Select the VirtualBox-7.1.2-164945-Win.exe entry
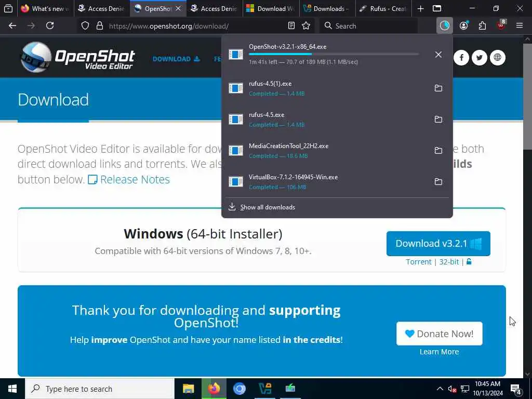This screenshot has width=532, height=399. (337, 181)
